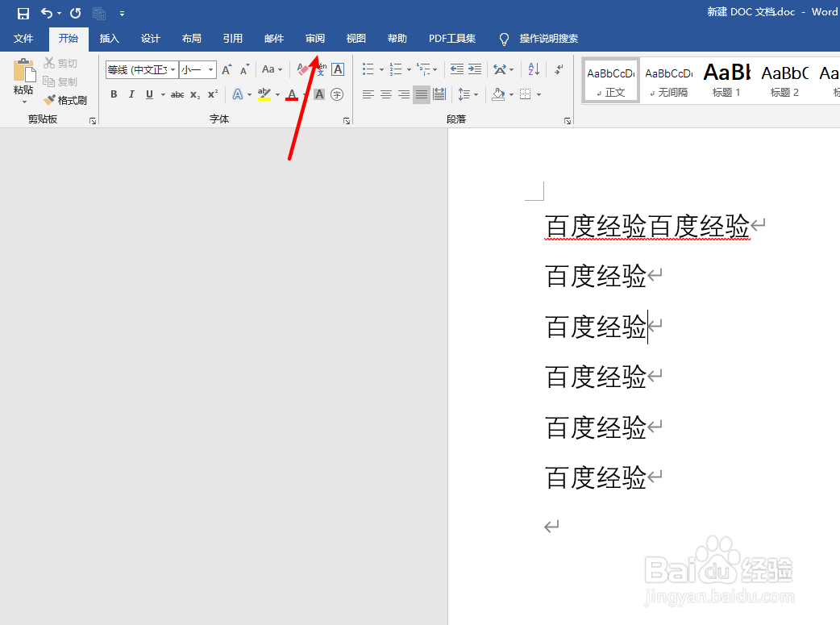The image size is (840, 625).
Task: Click the Undo arrow icon
Action: [47, 13]
